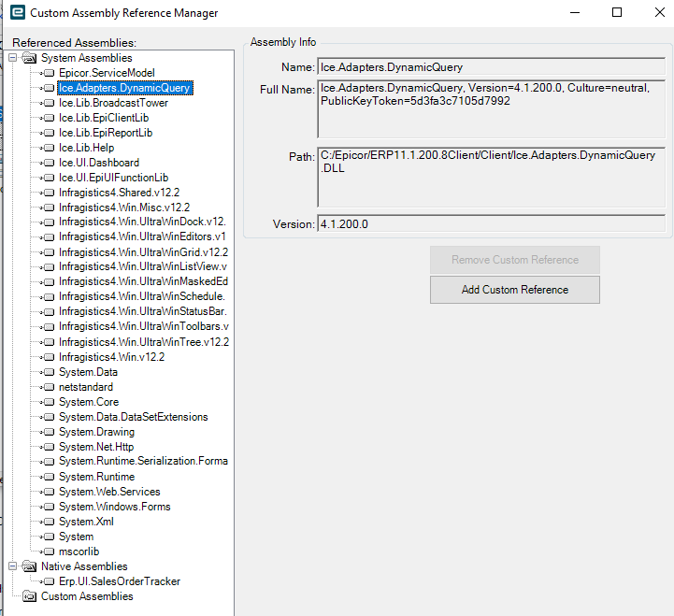Click the Path text box
Screen dimensions: 674x616
pos(492,177)
